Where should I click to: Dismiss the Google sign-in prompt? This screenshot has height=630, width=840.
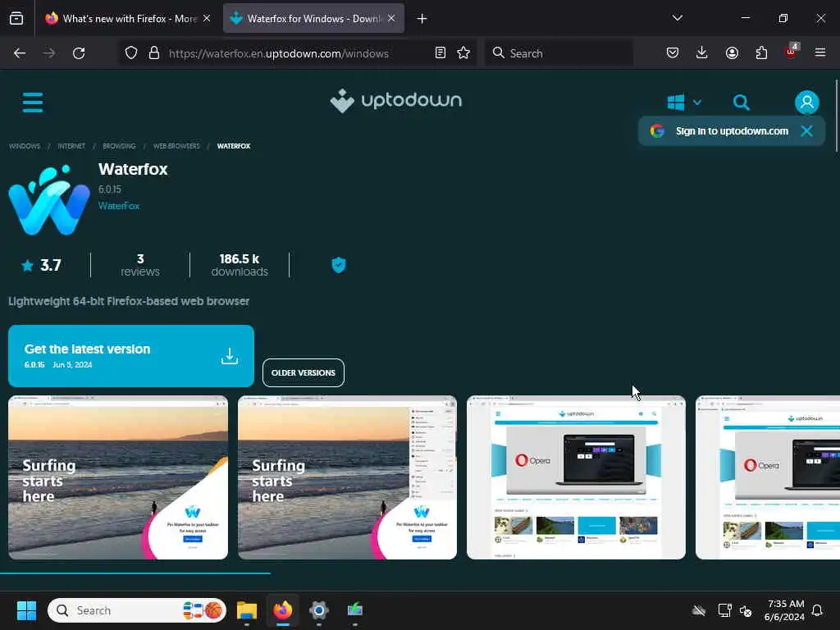click(807, 131)
